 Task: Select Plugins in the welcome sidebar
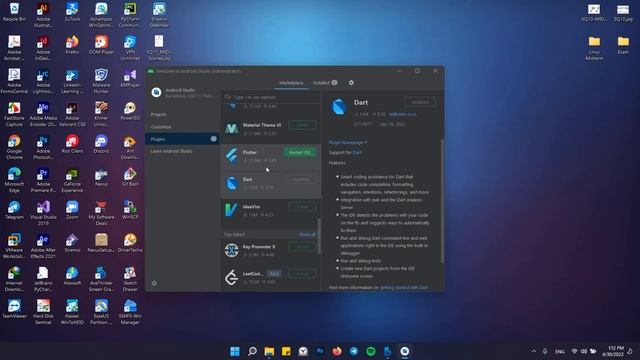[182, 139]
